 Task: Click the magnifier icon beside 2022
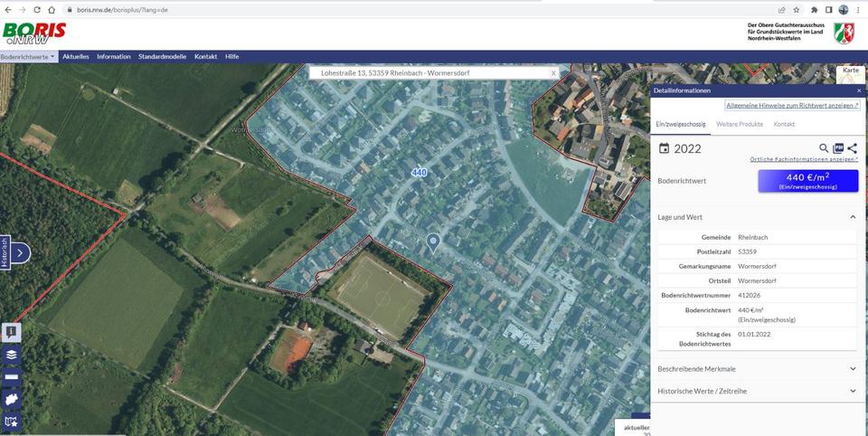click(x=824, y=148)
